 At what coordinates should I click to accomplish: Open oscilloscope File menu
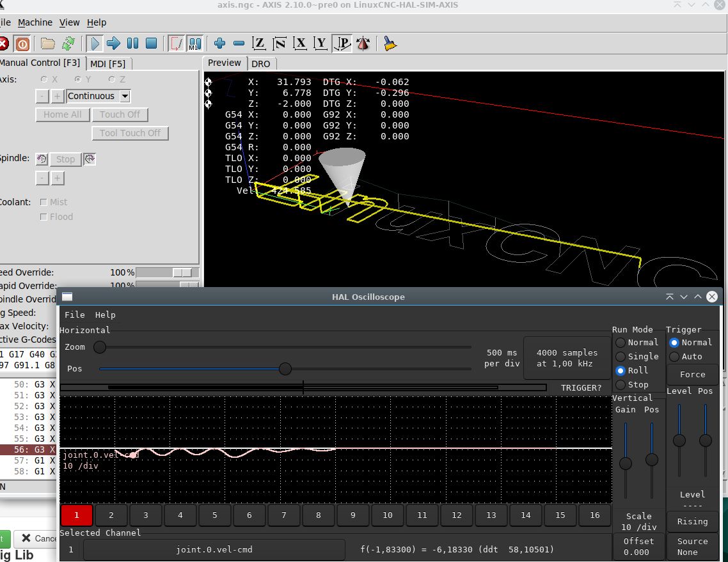(x=75, y=315)
